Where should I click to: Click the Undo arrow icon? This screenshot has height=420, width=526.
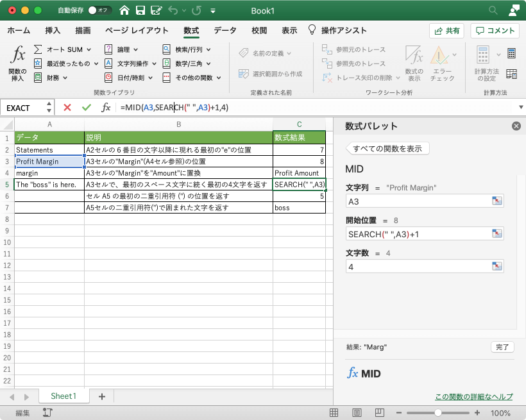173,10
